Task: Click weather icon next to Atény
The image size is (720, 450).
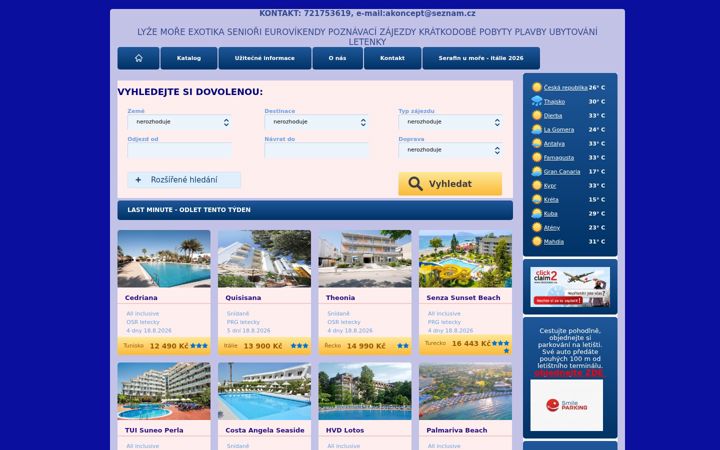Action: click(537, 227)
